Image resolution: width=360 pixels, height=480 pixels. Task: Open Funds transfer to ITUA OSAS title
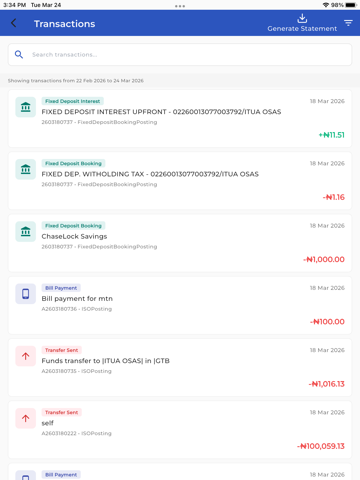pos(106,361)
